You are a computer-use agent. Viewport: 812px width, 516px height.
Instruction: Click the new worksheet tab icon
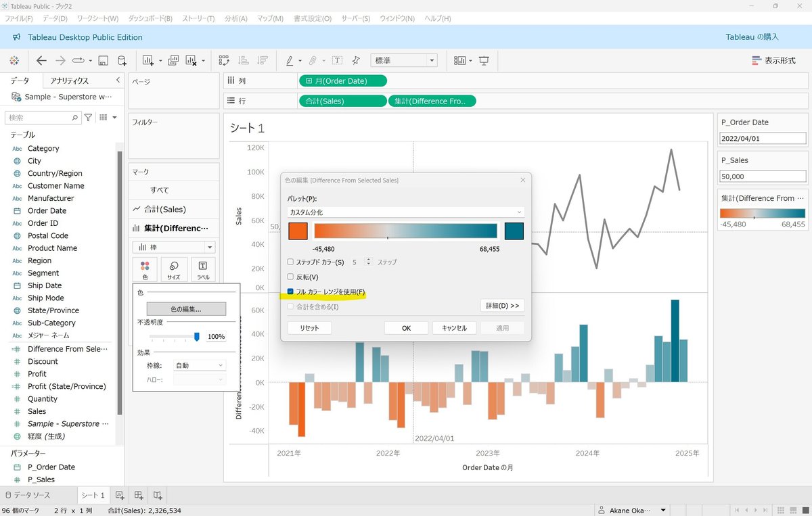click(x=120, y=495)
